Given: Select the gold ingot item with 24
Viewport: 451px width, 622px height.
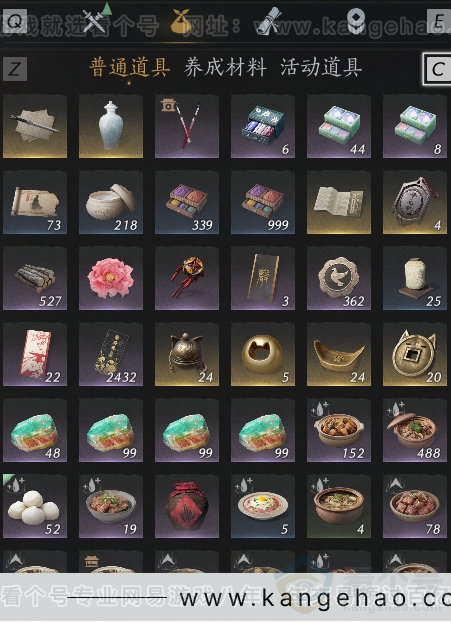Looking at the screenshot, I should click(x=339, y=354).
